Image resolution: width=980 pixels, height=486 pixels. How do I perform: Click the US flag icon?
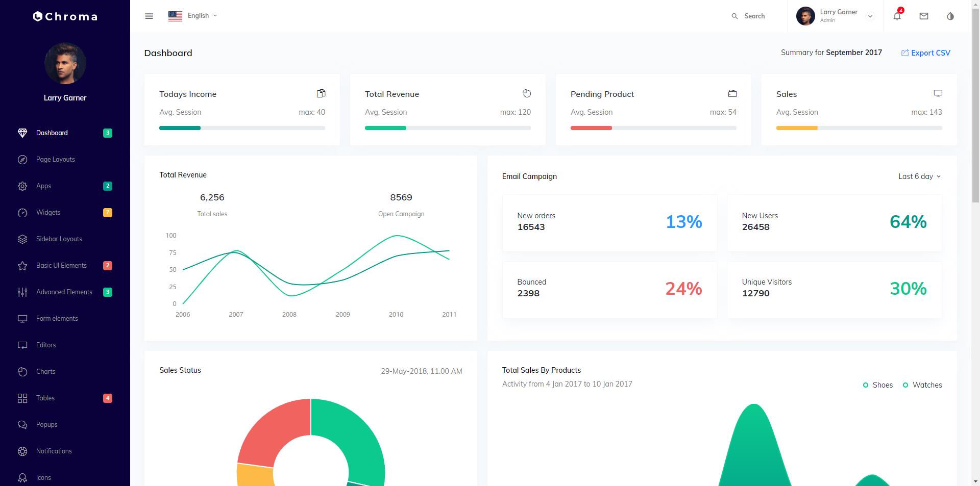point(175,16)
